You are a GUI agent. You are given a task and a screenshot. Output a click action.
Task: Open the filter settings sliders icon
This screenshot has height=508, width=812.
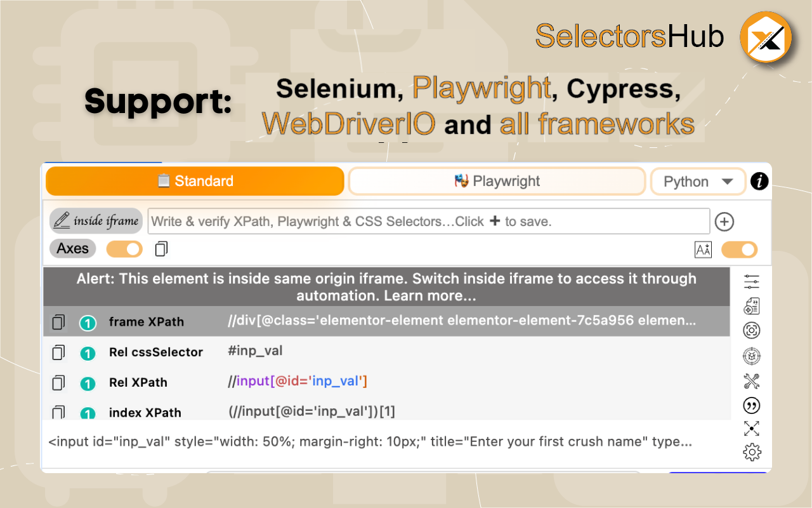[751, 281]
